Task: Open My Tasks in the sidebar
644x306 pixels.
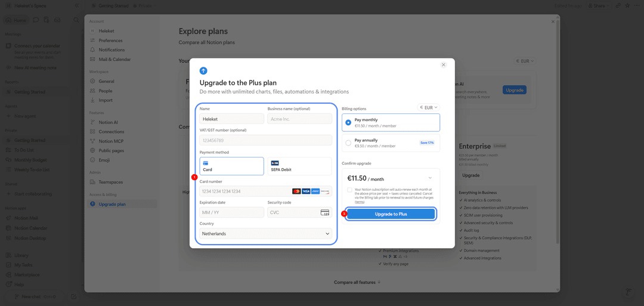Action: pos(23,265)
